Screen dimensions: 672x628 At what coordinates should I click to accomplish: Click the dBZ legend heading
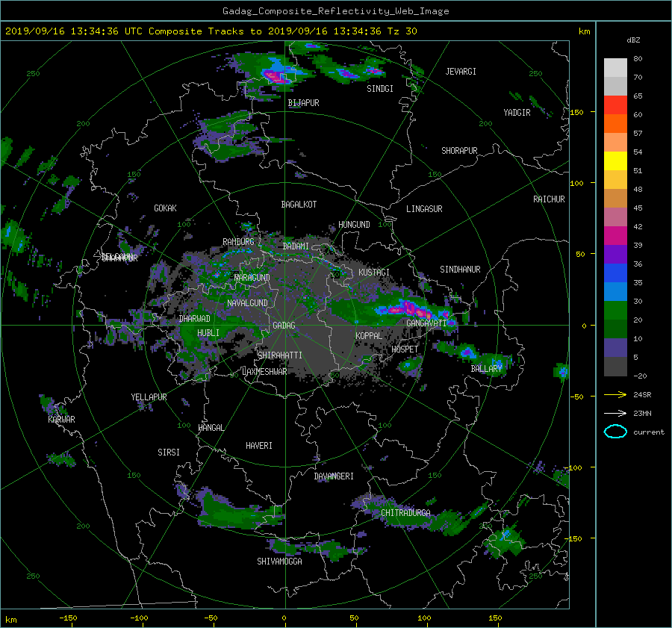[633, 40]
